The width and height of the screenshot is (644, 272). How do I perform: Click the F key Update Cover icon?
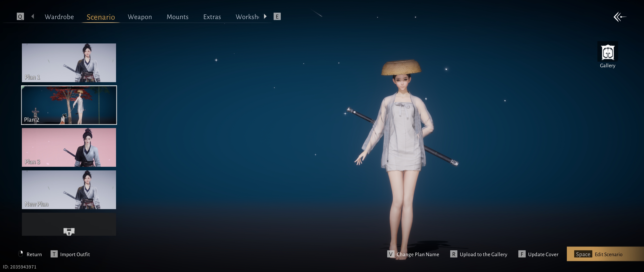tap(522, 254)
